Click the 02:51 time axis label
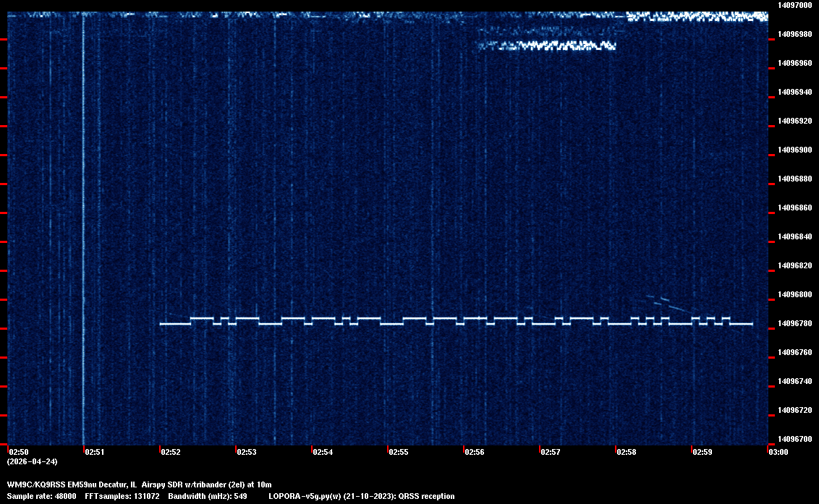819x504 pixels. [94, 452]
